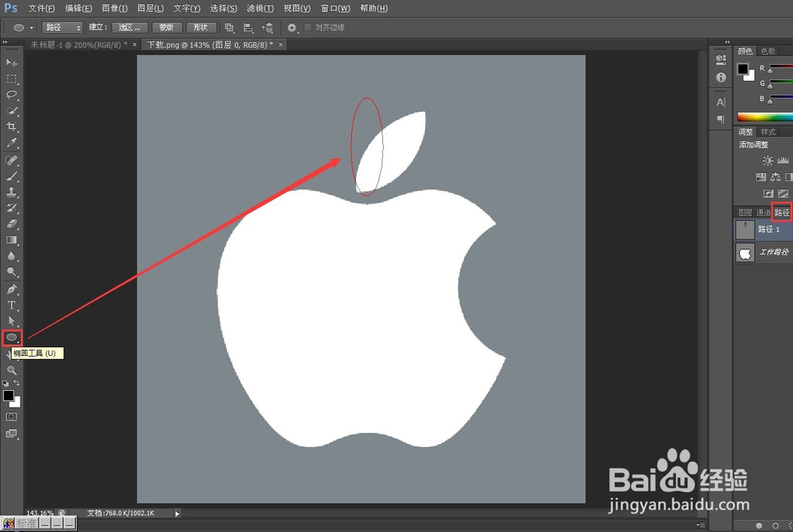The image size is (793, 532).
Task: Select the 路径 1 path row
Action: [763, 229]
